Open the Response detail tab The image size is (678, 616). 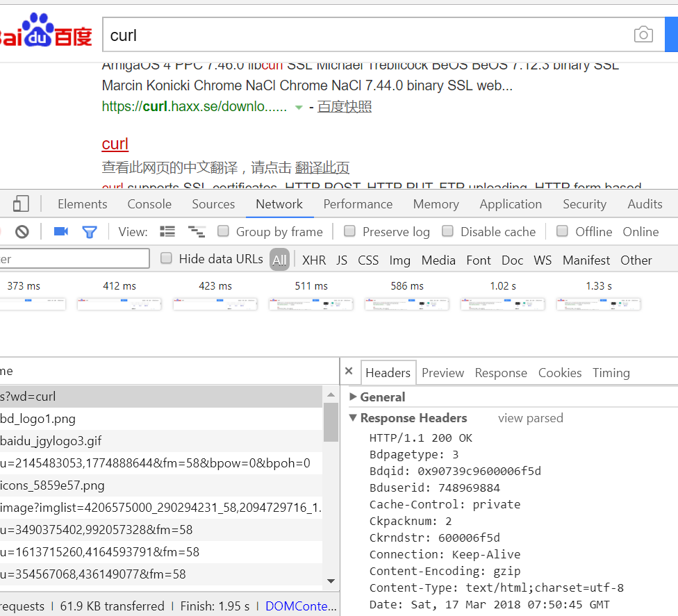click(501, 373)
